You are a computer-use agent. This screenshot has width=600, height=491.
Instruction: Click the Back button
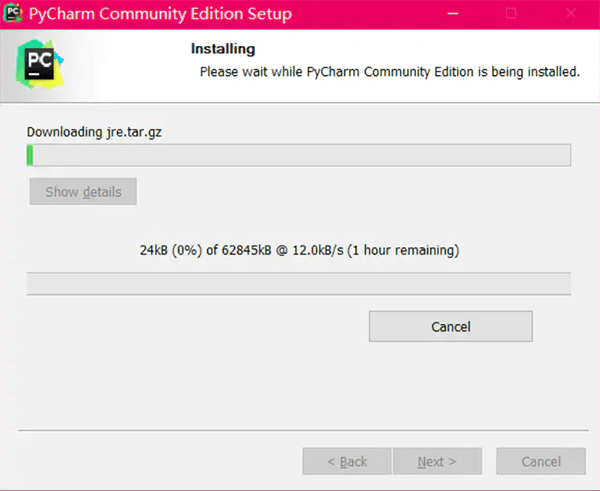coord(347,461)
